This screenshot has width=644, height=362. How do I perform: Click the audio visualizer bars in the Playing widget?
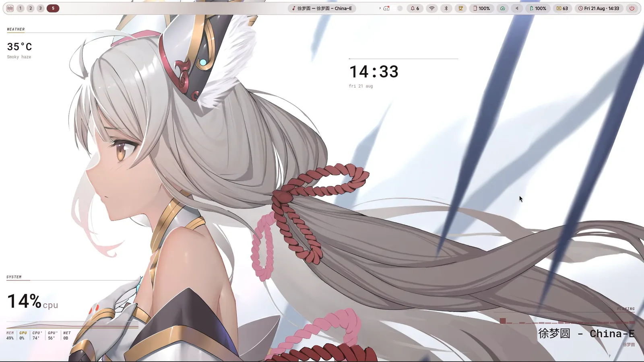click(564, 321)
